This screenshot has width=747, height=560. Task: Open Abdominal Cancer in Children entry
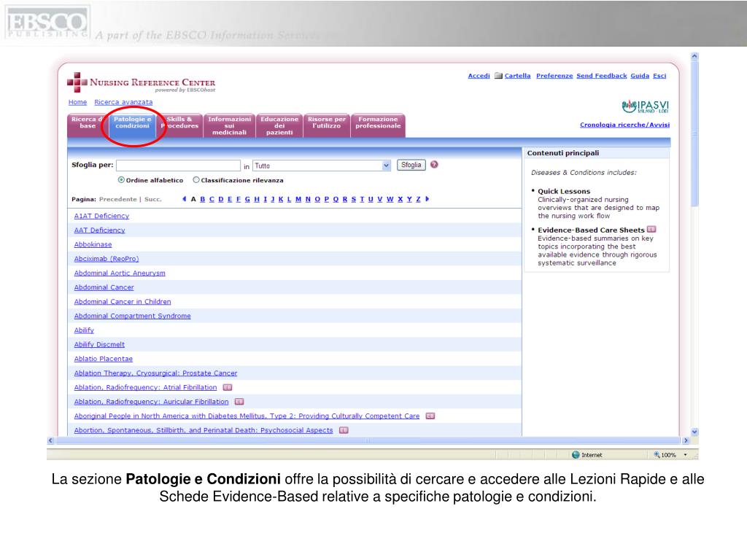point(123,302)
